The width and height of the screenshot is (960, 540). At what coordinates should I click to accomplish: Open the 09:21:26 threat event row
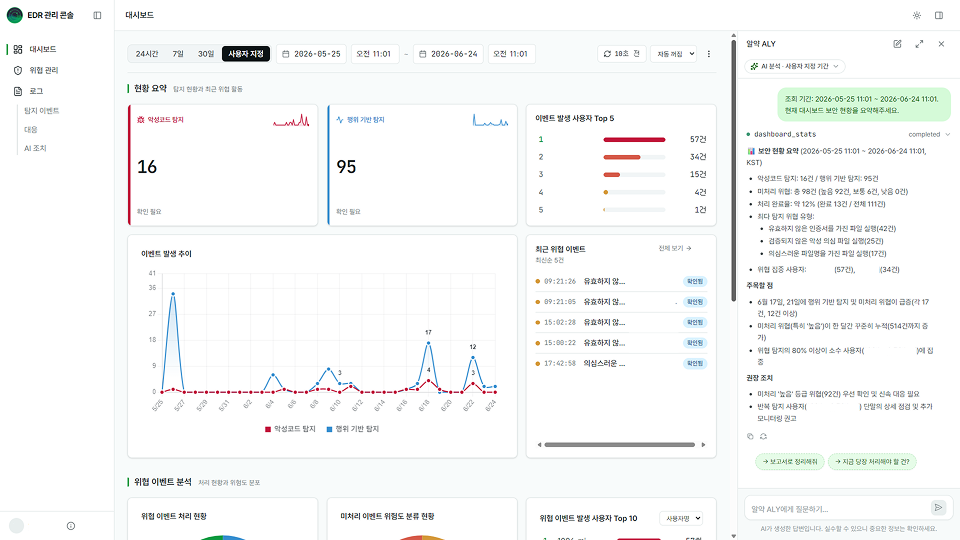pos(621,282)
